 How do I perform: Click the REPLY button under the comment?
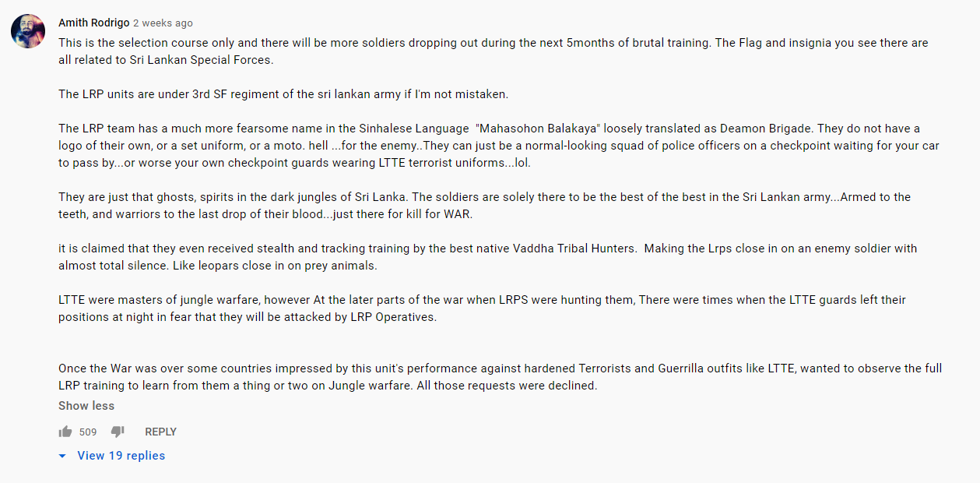161,432
